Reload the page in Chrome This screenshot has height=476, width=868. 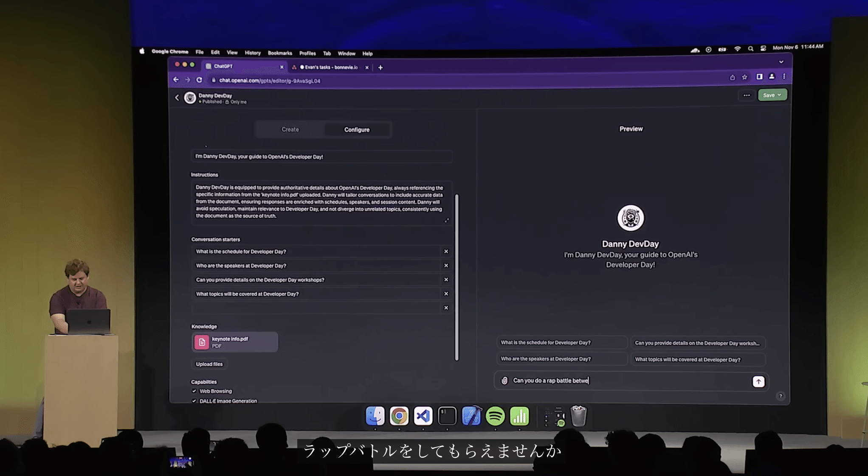click(199, 80)
